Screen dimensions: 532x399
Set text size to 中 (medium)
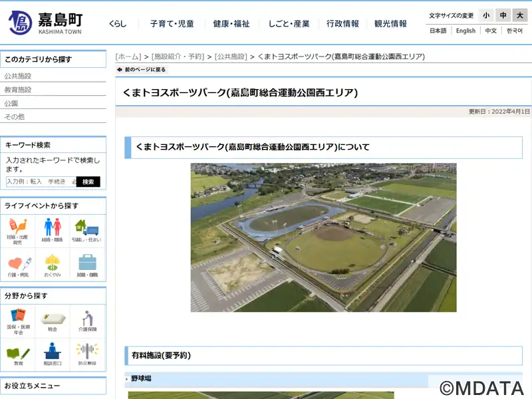[503, 15]
